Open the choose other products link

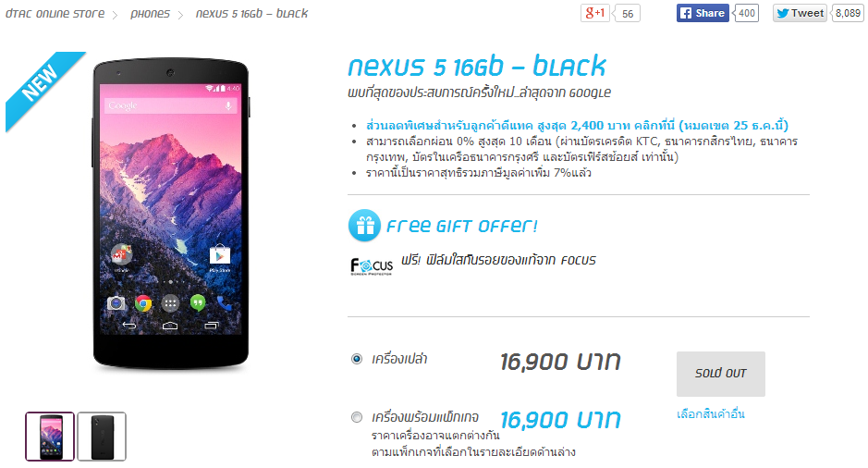[710, 413]
